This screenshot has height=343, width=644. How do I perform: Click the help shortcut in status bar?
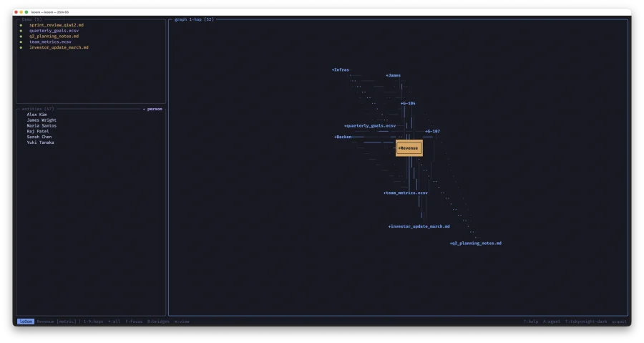click(x=530, y=322)
